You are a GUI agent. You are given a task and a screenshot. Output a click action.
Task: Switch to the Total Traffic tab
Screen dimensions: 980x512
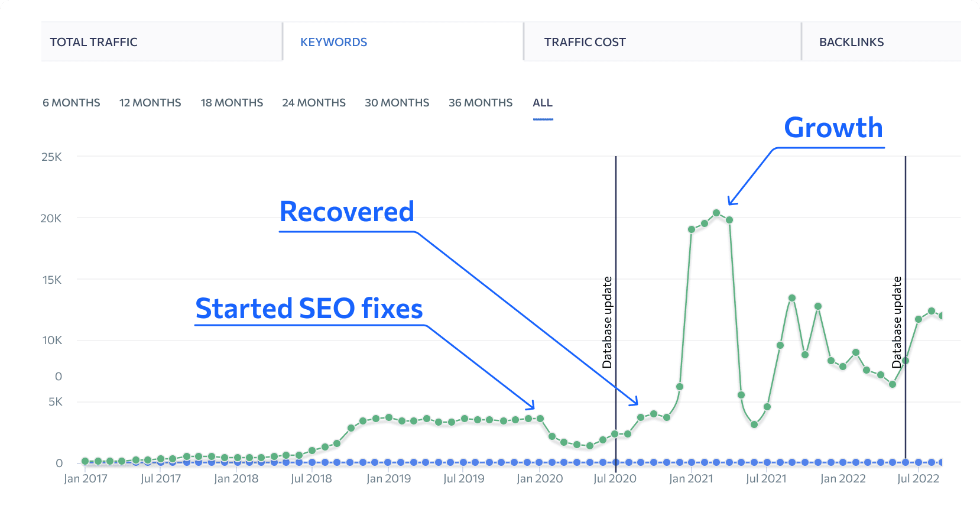click(93, 41)
